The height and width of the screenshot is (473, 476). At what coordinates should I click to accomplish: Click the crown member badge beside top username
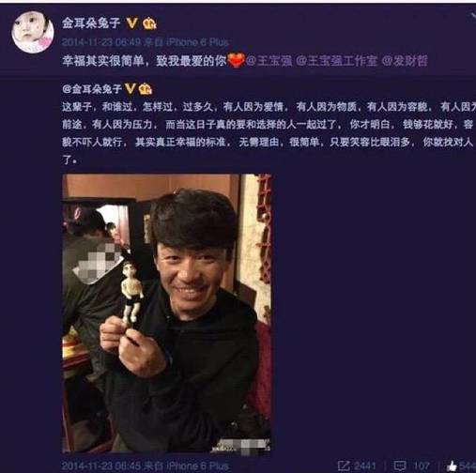coord(149,23)
